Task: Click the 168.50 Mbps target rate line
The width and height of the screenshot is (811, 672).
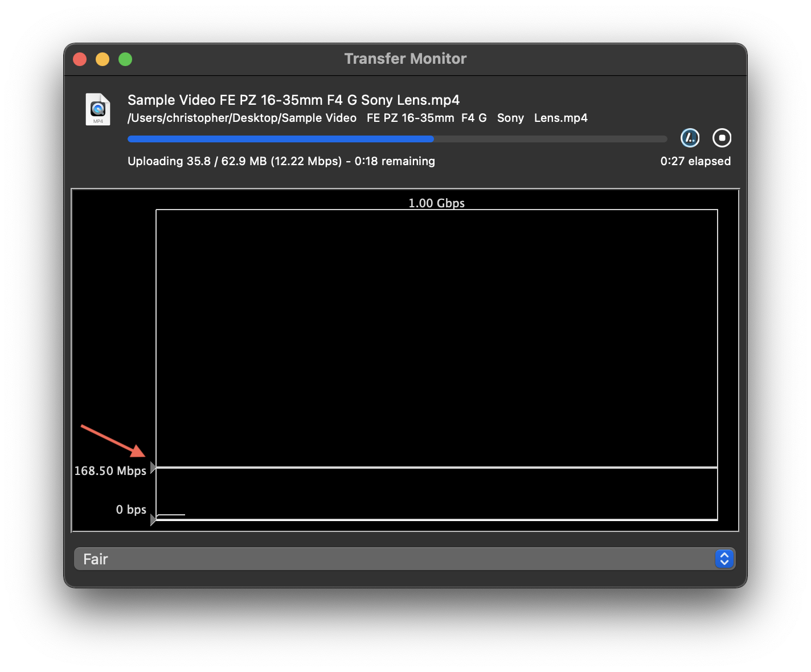Action: click(x=437, y=468)
